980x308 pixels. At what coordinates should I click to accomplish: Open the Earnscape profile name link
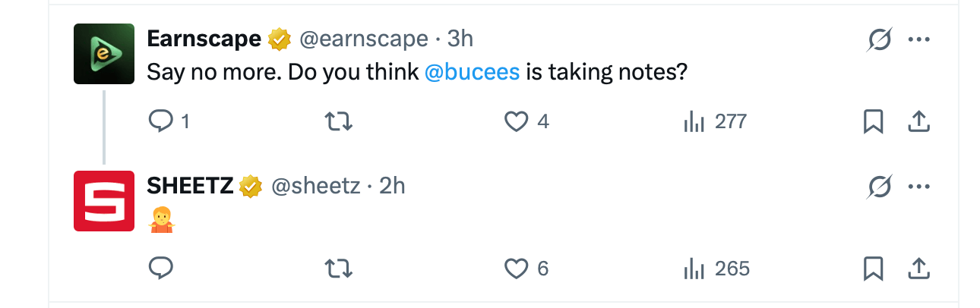(204, 39)
